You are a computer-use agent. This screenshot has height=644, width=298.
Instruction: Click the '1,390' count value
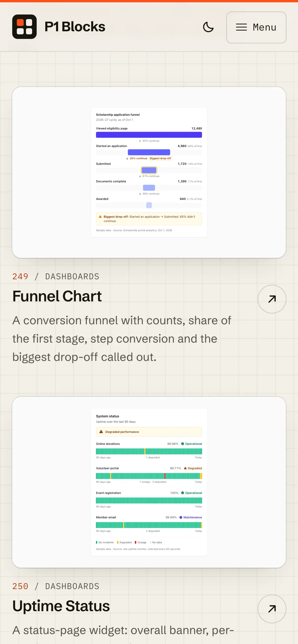pyautogui.click(x=182, y=181)
